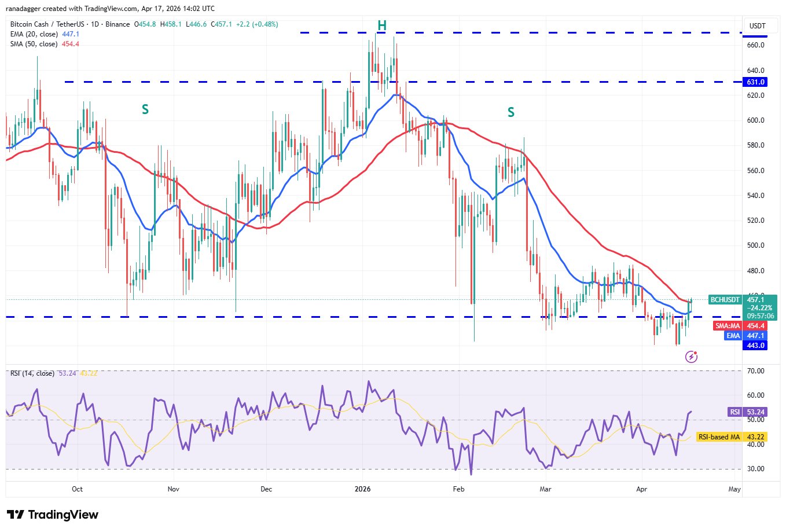
Task: Open the RSI (14, close) indicator legend
Action: click(32, 373)
